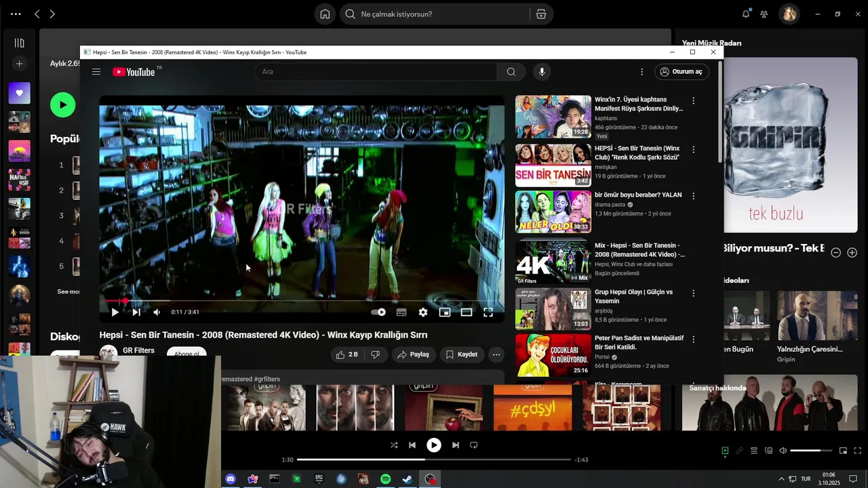Mute the YouTube video volume

coord(157,312)
